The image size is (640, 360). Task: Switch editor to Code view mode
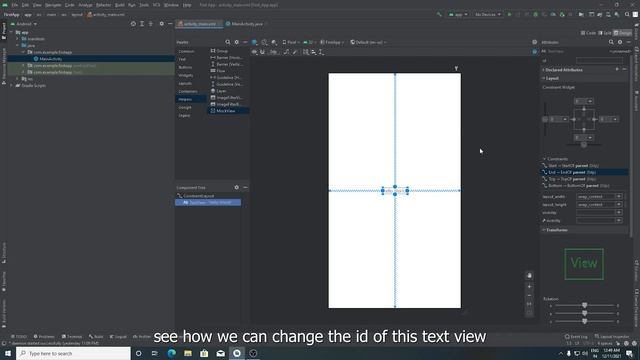pos(589,33)
